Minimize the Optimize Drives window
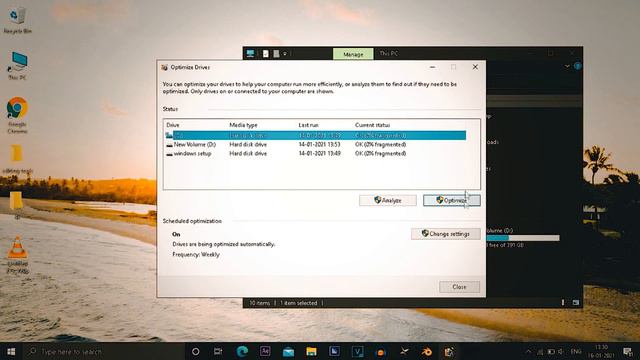Viewport: 640px width, 360px height. point(432,67)
